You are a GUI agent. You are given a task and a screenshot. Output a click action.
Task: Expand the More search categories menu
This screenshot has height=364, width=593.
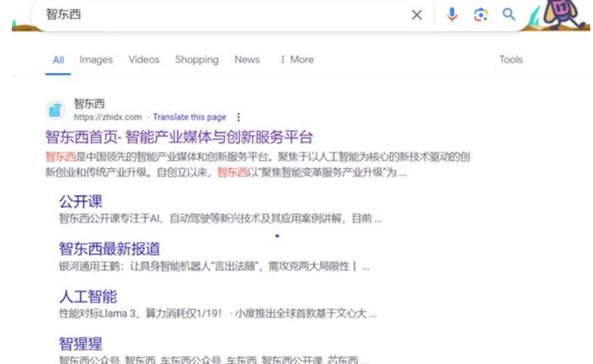pyautogui.click(x=297, y=59)
